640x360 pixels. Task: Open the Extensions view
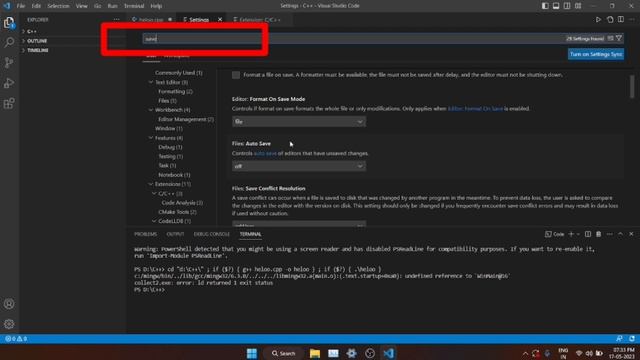point(9,103)
